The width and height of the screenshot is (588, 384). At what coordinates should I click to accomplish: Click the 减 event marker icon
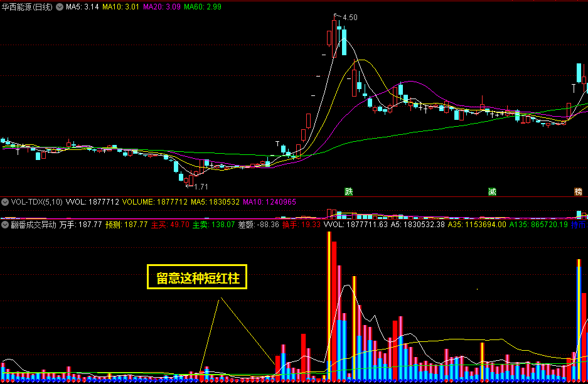492,191
